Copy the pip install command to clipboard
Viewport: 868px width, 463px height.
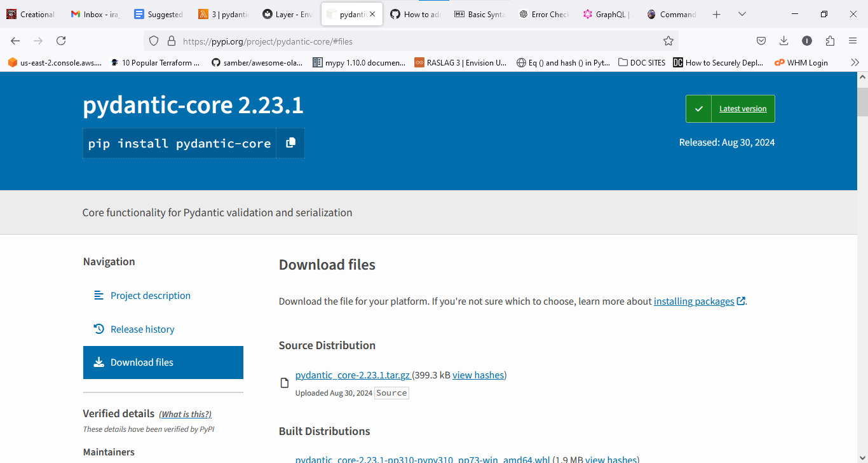pyautogui.click(x=290, y=143)
